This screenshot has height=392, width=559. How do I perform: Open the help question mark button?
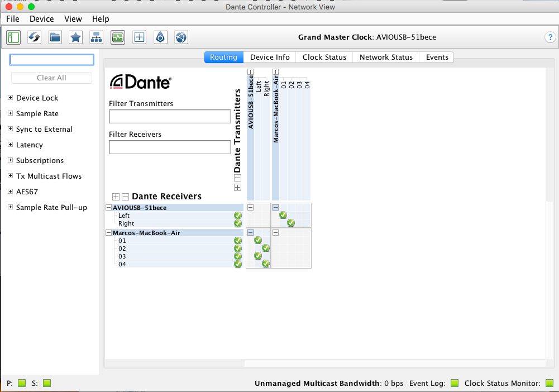coord(549,37)
